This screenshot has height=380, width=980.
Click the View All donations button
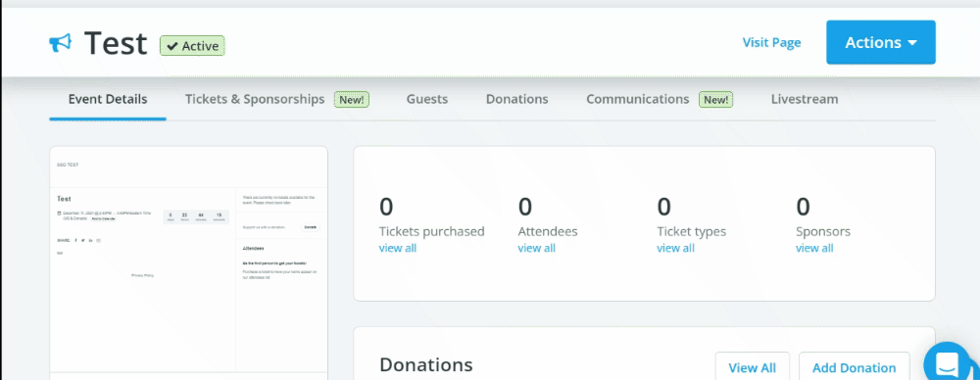(x=753, y=367)
